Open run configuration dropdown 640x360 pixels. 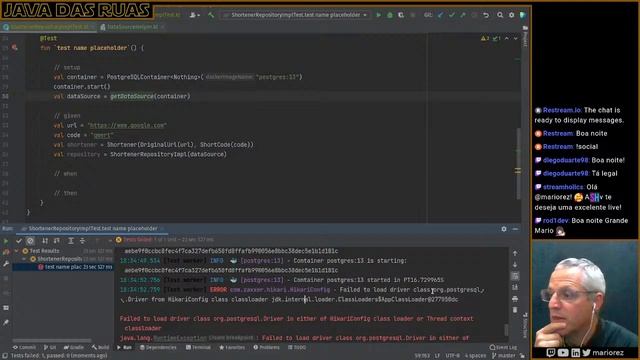(x=296, y=15)
